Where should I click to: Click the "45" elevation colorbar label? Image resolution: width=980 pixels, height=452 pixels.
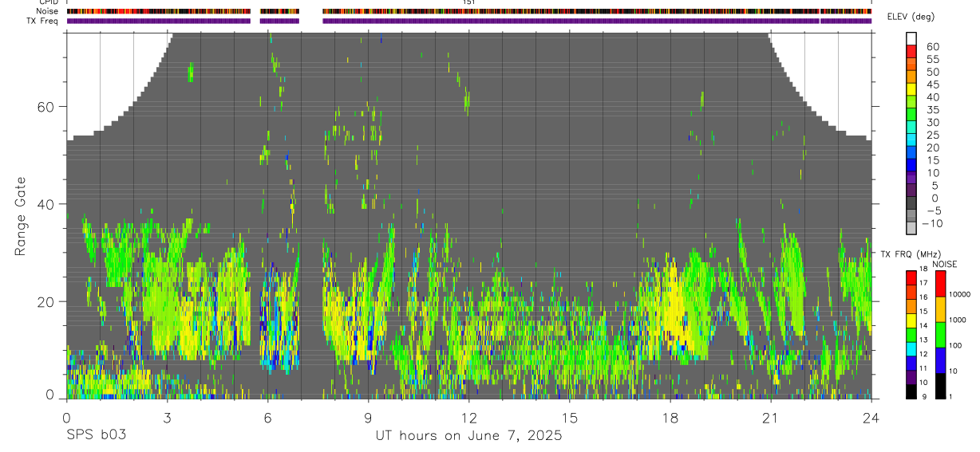(x=932, y=85)
